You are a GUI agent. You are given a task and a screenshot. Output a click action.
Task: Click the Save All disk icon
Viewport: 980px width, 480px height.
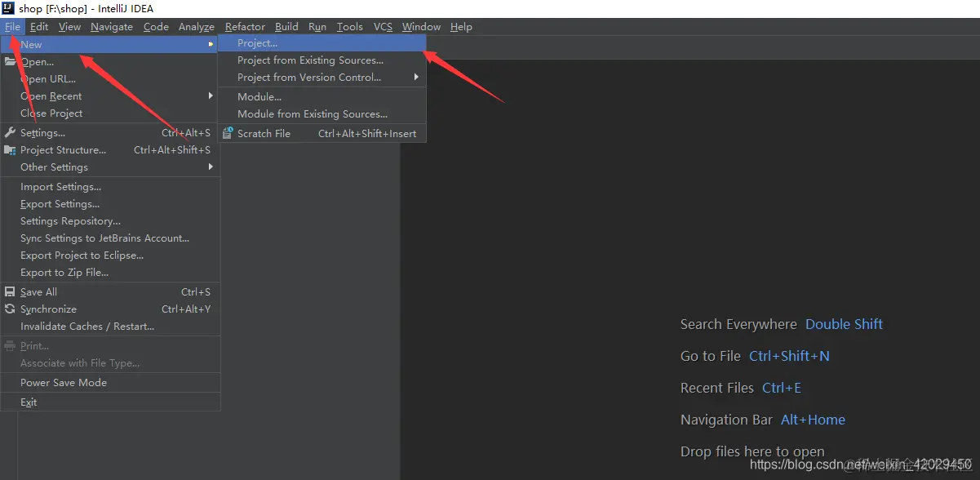(x=10, y=291)
